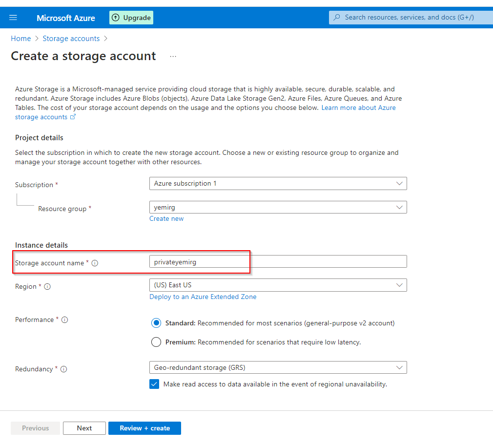Show the Region info tooltip
Image resolution: width=493 pixels, height=448 pixels.
coord(47,287)
